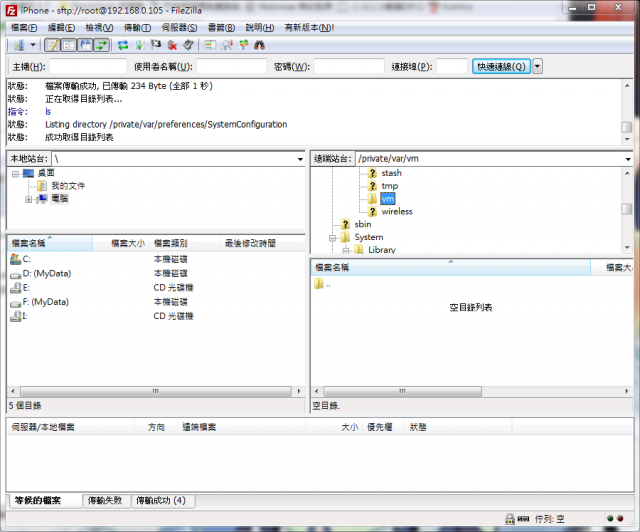Screen dimensions: 640x532
Task: Open the 書籤(B) menu
Action: coord(221,28)
